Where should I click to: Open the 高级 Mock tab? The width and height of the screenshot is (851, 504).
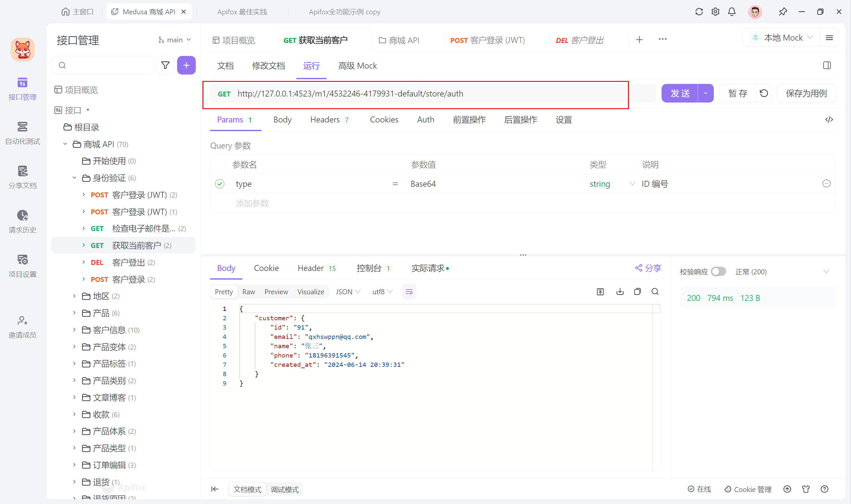click(357, 66)
